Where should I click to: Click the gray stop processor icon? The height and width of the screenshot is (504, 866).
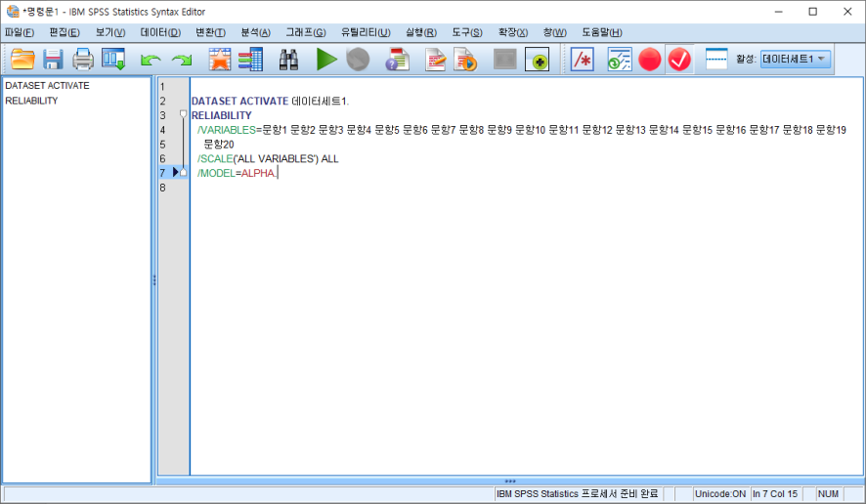click(x=358, y=59)
